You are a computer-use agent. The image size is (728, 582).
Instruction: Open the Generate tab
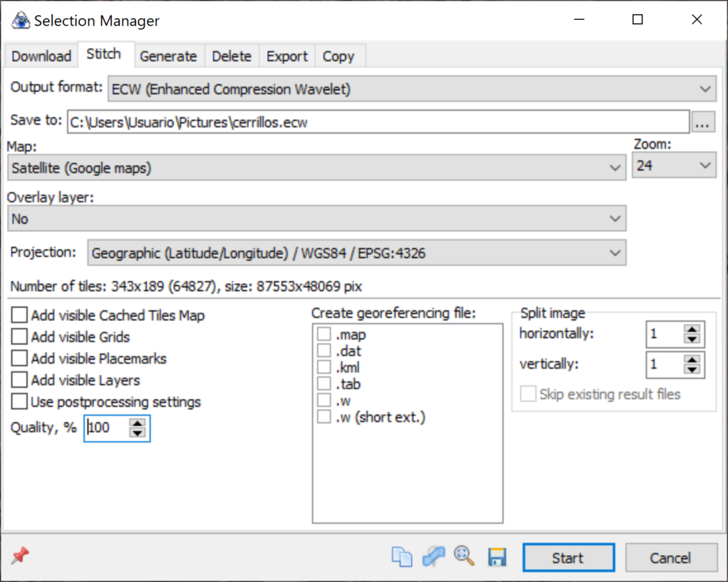(168, 56)
